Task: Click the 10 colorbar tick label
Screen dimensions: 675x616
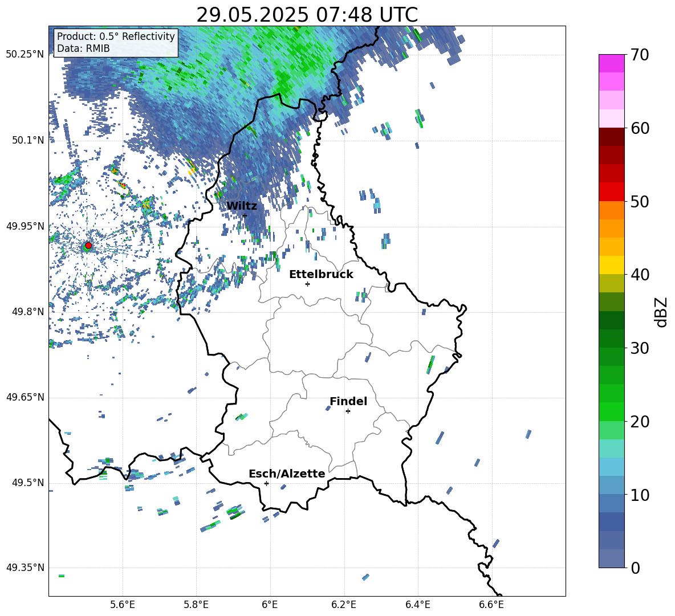Action: tap(640, 495)
